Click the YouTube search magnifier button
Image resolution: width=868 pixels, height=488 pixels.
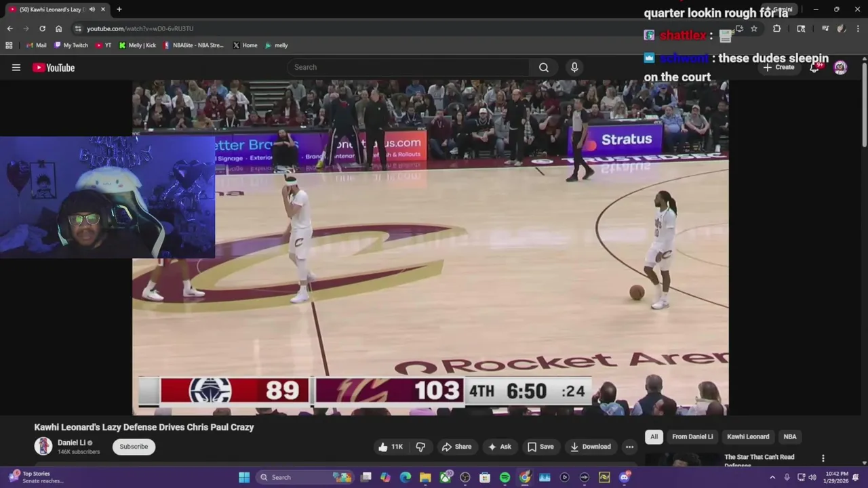coord(544,67)
